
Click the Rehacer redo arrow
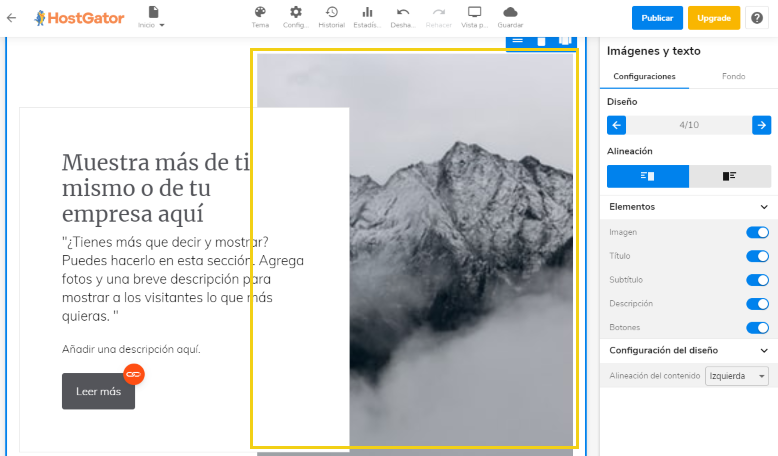[439, 18]
